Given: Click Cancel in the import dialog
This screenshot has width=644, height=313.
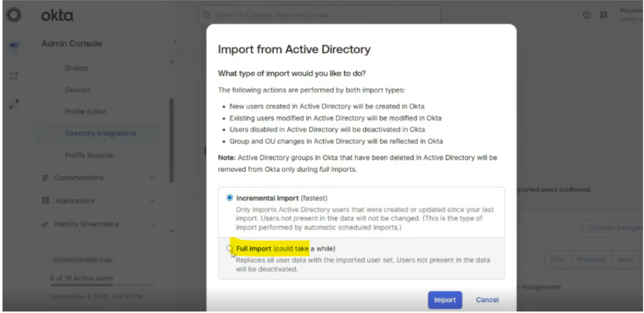Looking at the screenshot, I should pyautogui.click(x=487, y=300).
